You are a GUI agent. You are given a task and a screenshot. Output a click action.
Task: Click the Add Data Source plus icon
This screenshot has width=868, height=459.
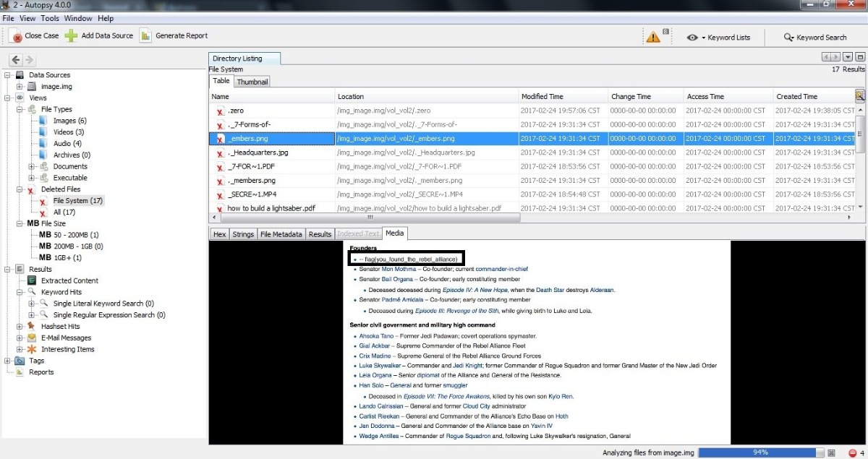(x=71, y=35)
